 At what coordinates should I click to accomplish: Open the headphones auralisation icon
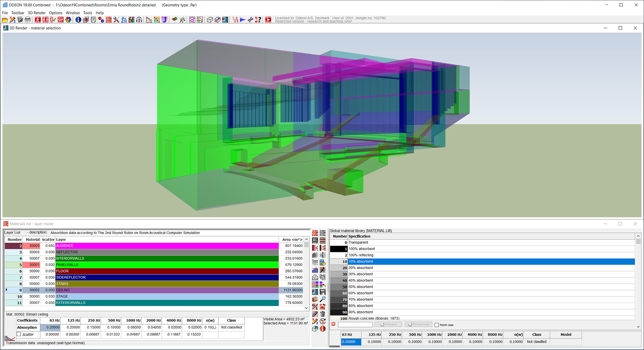139,20
